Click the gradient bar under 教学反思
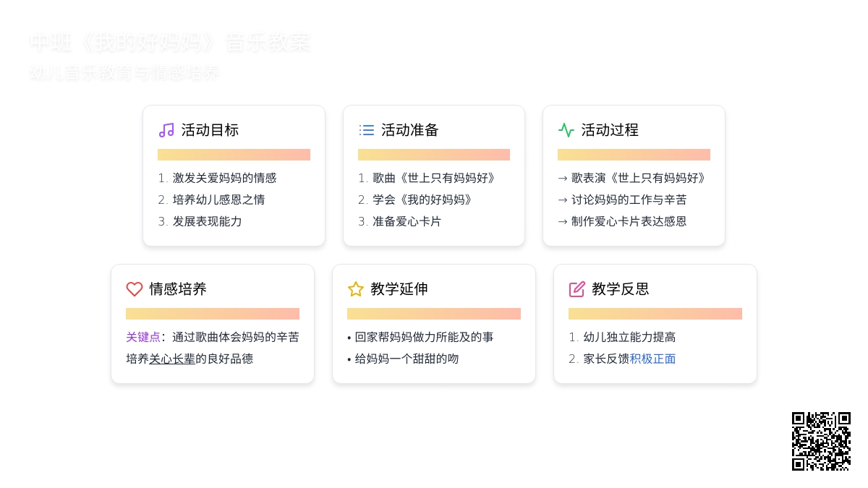 tap(655, 314)
